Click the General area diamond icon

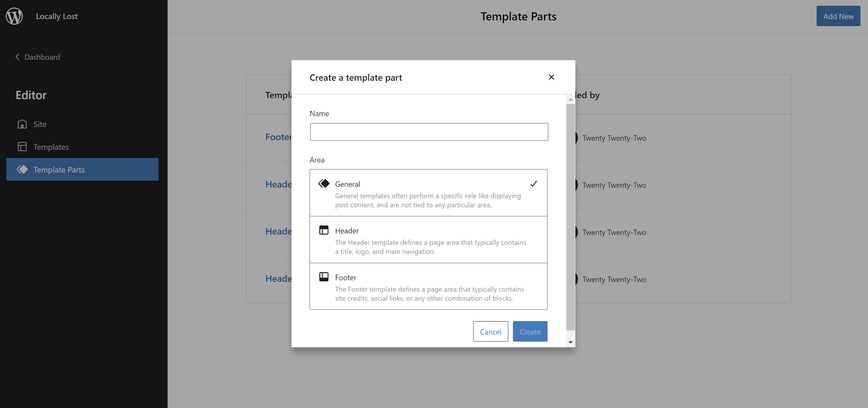coord(324,184)
